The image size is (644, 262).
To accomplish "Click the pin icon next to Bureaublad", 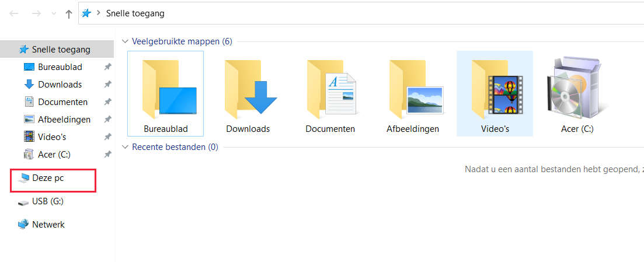I will (107, 67).
